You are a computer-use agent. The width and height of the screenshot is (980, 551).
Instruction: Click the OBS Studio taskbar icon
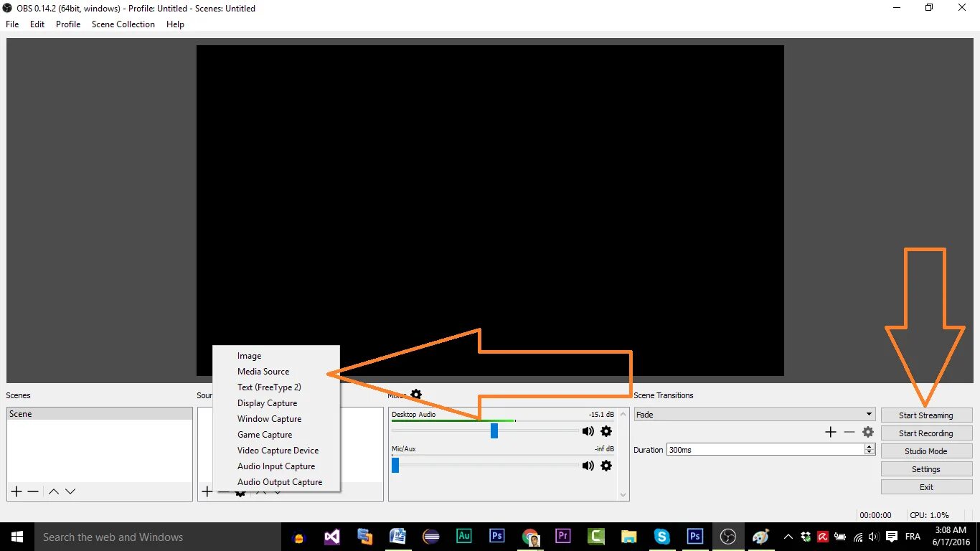[x=727, y=537]
